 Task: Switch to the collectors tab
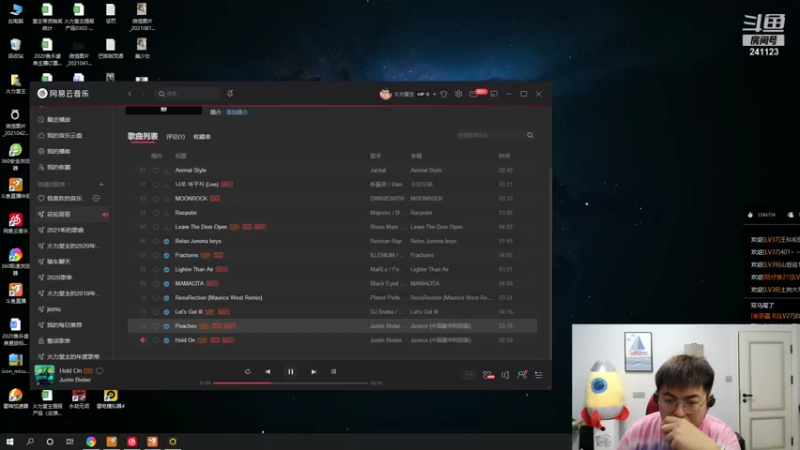(x=202, y=137)
